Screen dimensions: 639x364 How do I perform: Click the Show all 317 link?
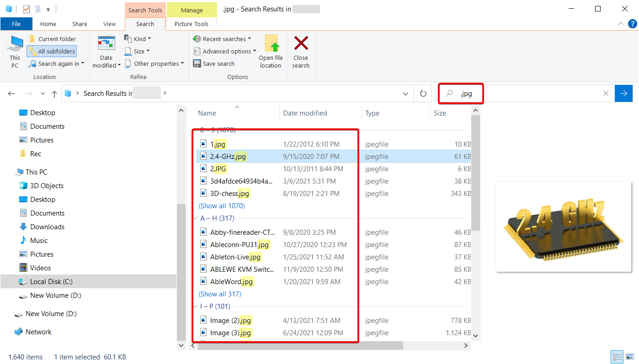click(x=220, y=294)
